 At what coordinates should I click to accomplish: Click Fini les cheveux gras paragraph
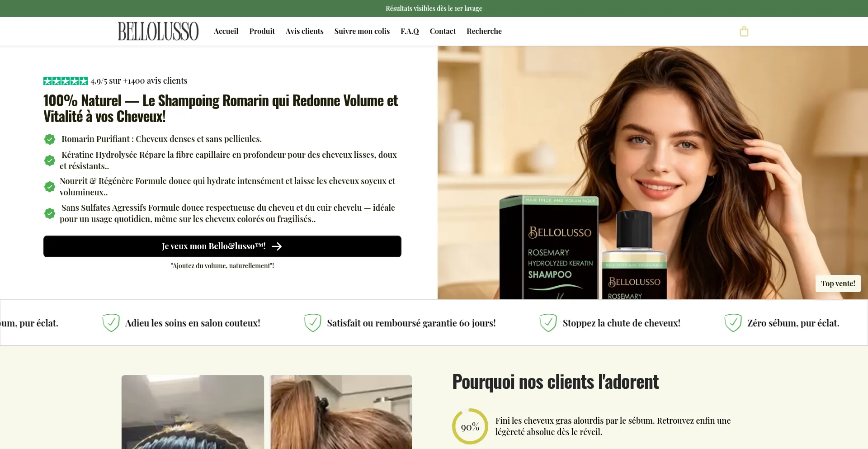[613, 426]
